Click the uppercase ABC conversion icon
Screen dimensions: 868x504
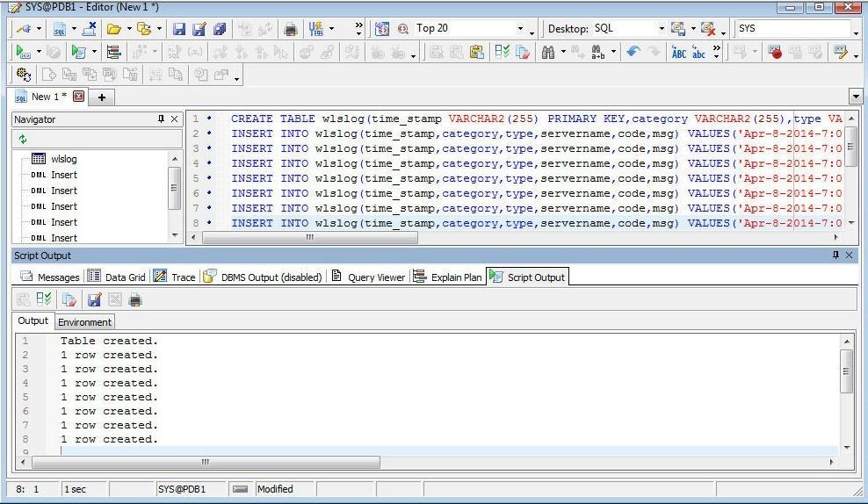(x=679, y=52)
